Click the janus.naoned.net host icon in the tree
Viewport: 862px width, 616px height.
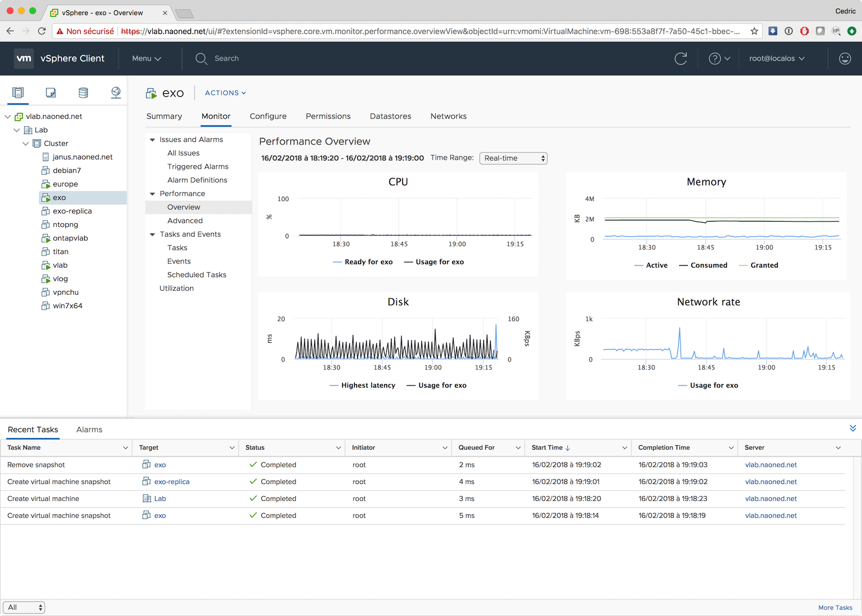click(46, 157)
